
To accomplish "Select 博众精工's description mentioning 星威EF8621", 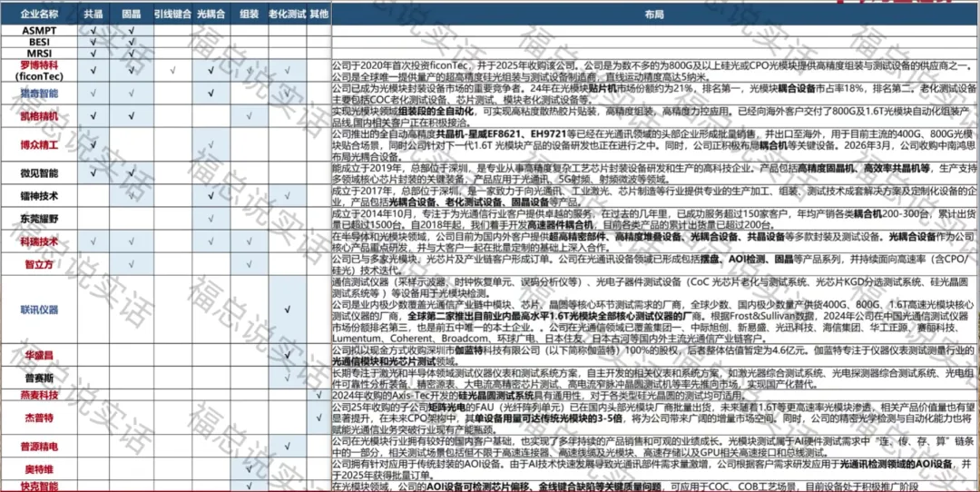I will (656, 144).
